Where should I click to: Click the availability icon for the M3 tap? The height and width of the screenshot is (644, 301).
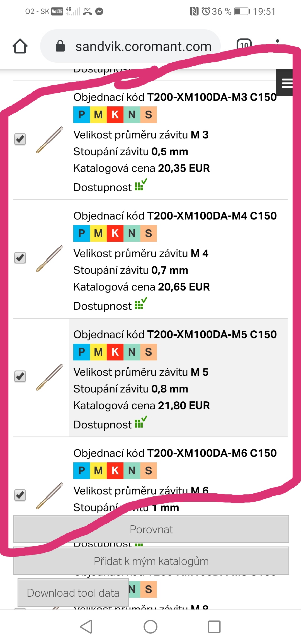[140, 186]
